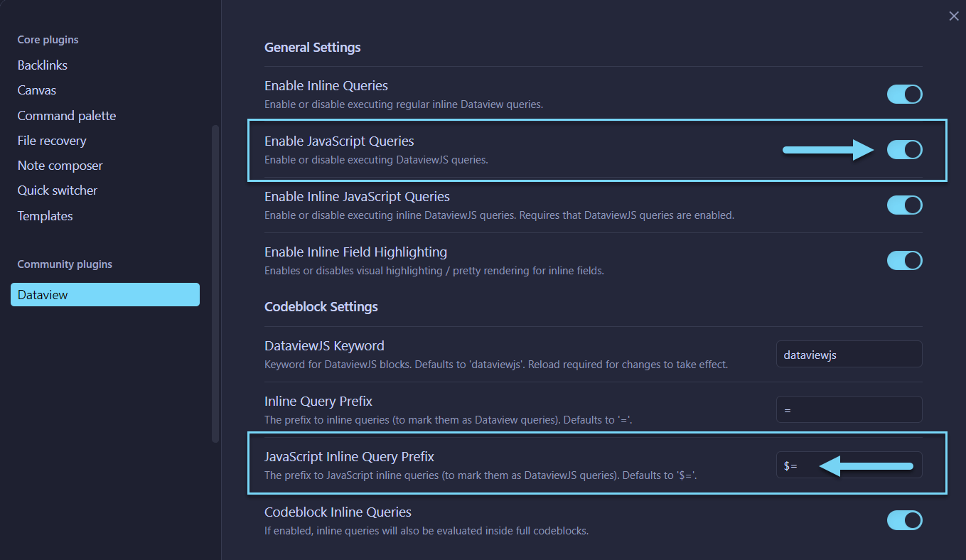Image resolution: width=966 pixels, height=560 pixels.
Task: Click the 'JavaScript Inline Query Prefix' label
Action: (x=349, y=457)
